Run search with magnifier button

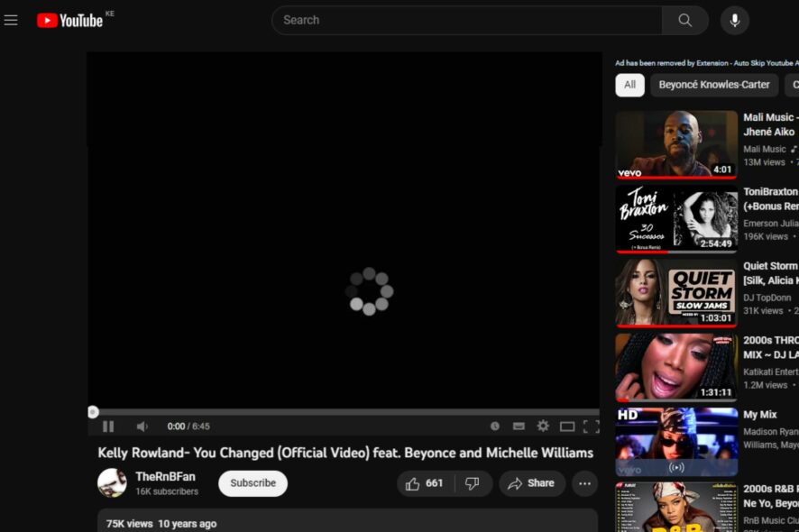[684, 21]
